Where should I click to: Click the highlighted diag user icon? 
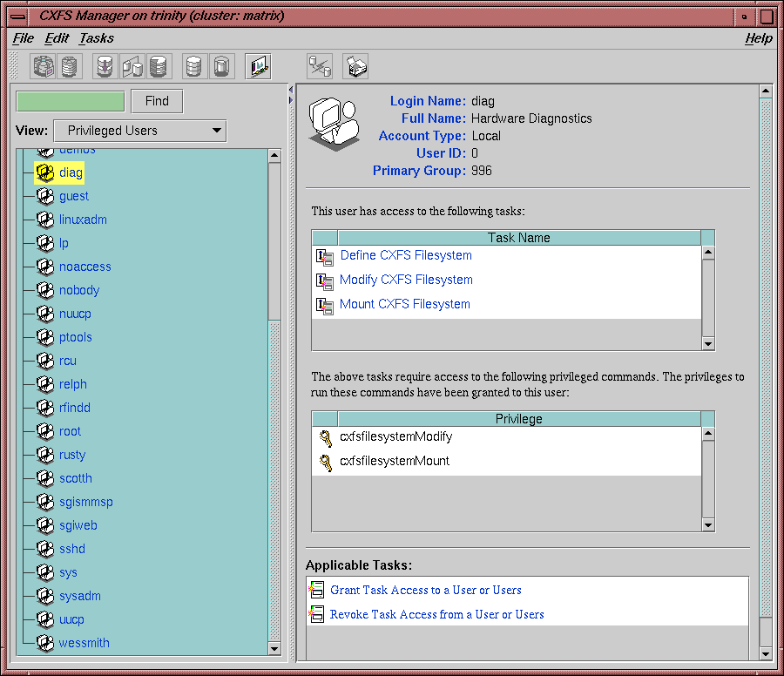(45, 173)
